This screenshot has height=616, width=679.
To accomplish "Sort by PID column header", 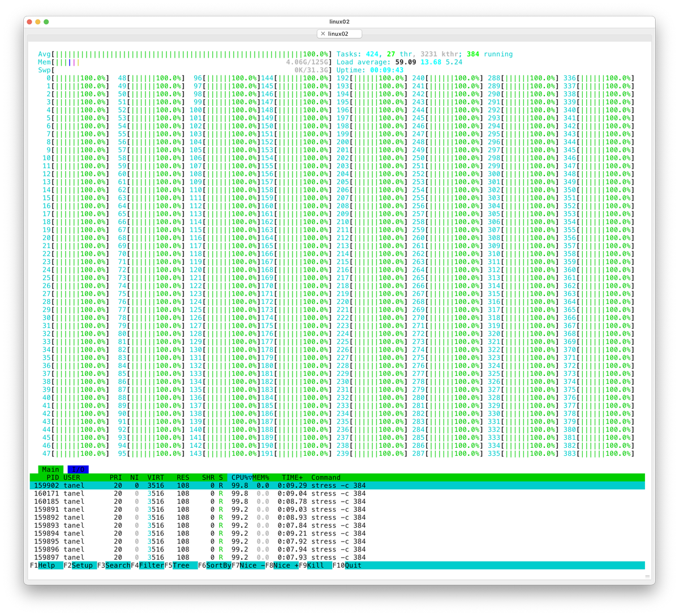I will click(x=53, y=477).
